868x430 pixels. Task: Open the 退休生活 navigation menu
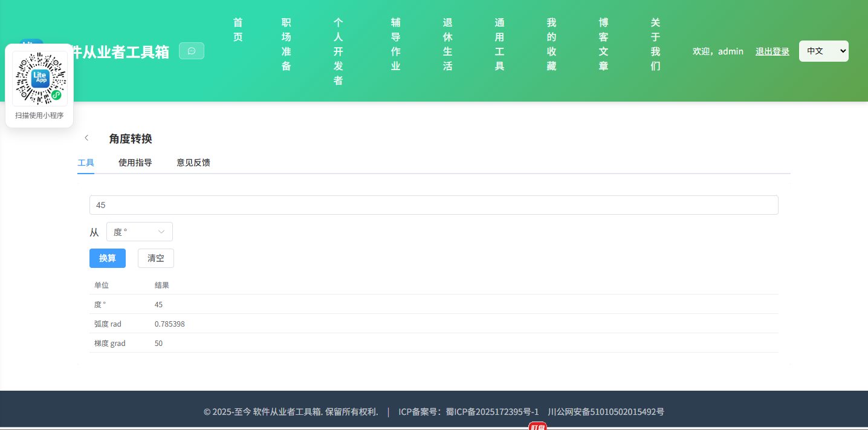click(447, 44)
